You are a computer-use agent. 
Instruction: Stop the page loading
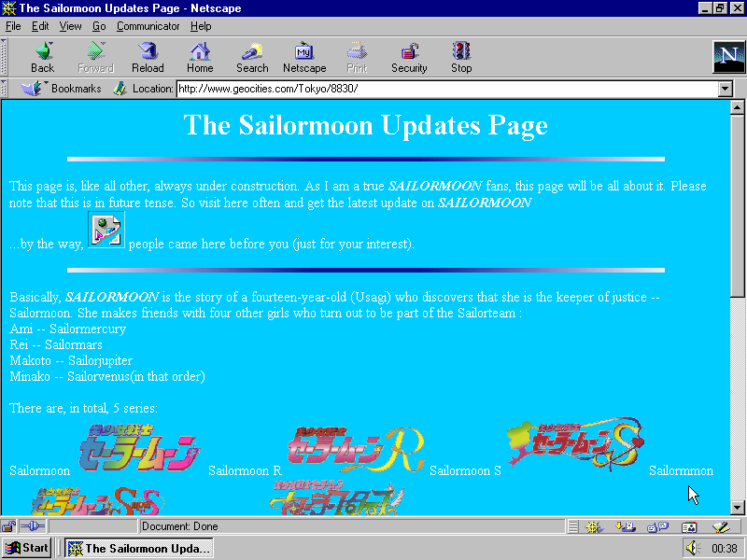[x=461, y=57]
